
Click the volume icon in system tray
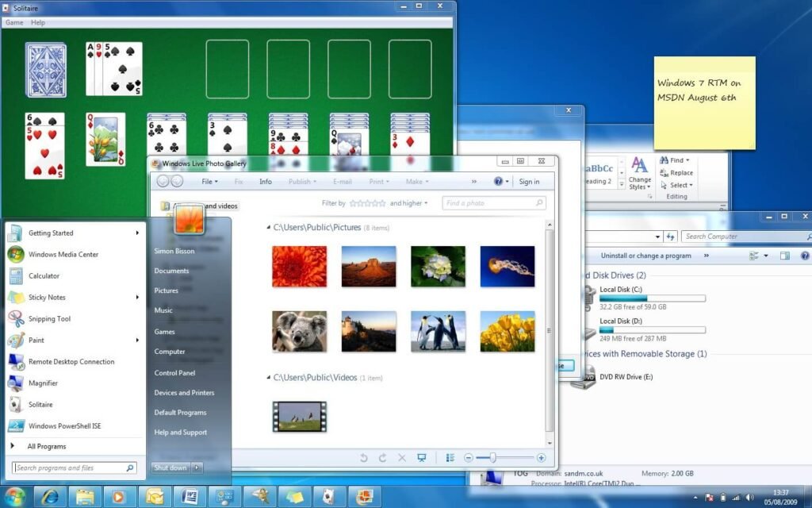pyautogui.click(x=749, y=498)
